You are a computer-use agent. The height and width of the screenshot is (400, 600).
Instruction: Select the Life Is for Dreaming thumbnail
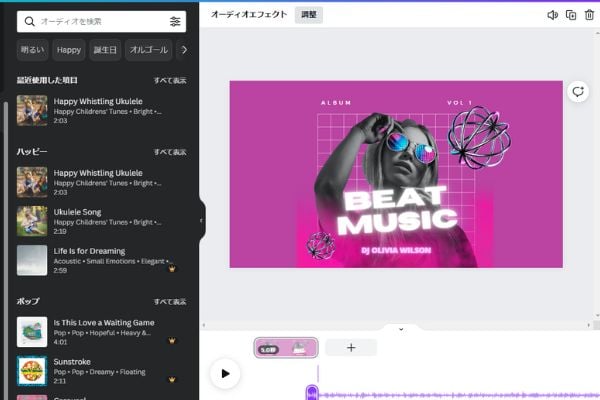click(x=32, y=260)
